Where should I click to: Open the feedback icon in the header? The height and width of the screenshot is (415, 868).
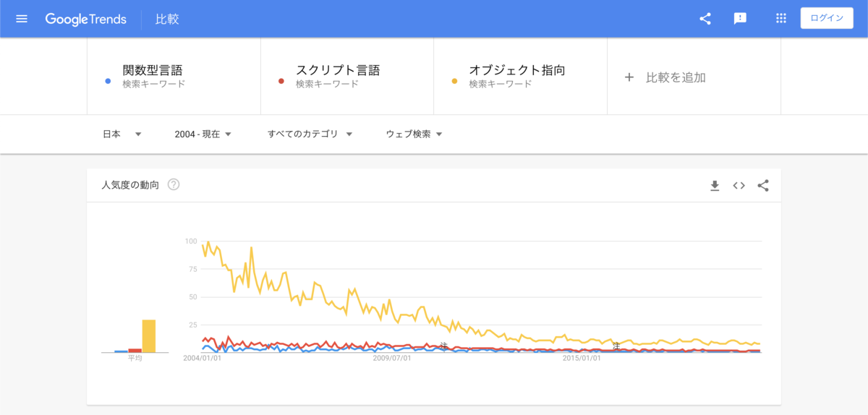740,19
